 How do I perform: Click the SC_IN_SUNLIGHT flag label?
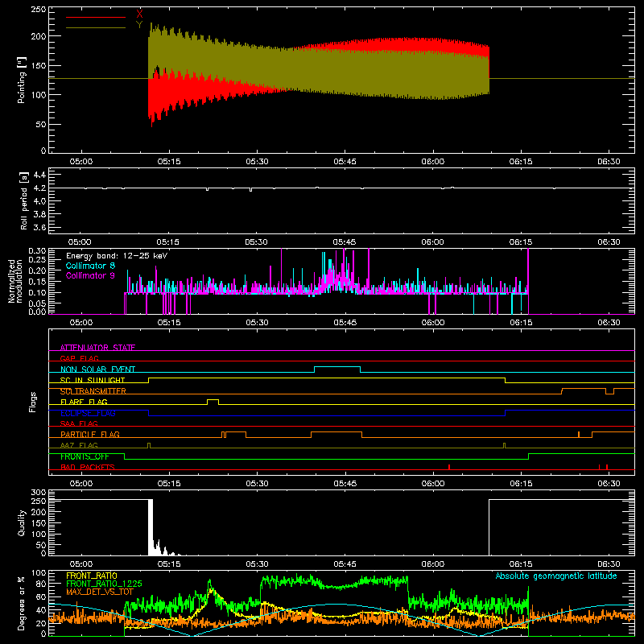coord(93,380)
